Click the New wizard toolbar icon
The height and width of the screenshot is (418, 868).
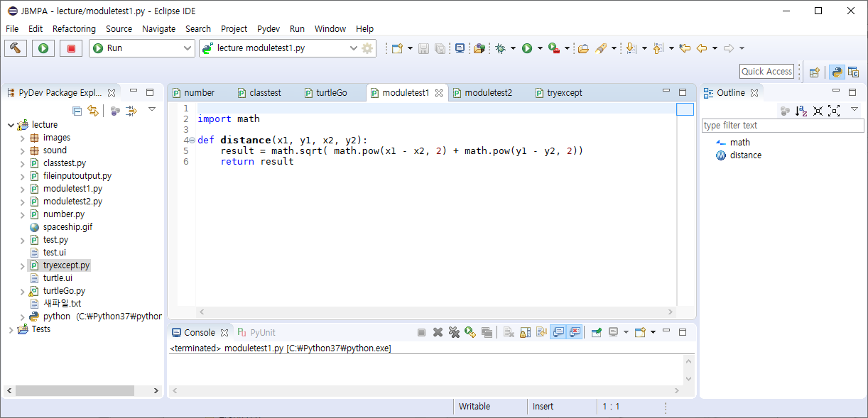398,48
